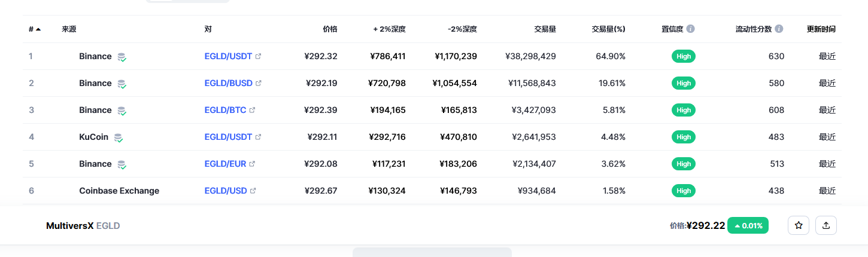Open KuCoin exchange source page
This screenshot has height=257, width=868.
point(93,137)
